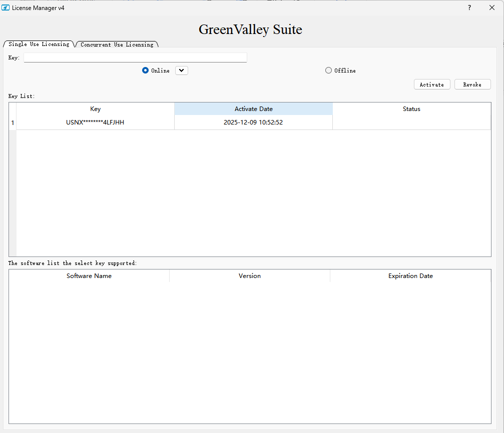Switch to Concurrent Use Licensing tab

[x=117, y=44]
